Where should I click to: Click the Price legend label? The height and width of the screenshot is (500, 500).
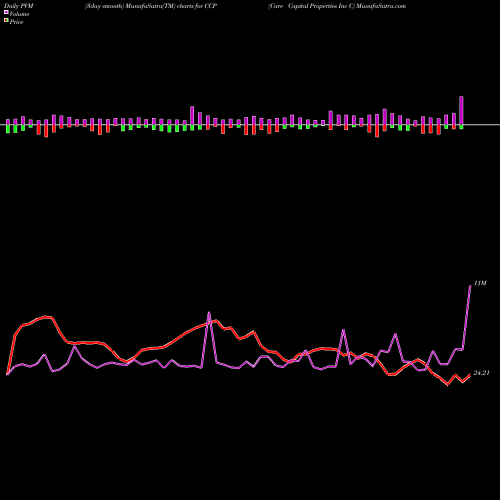[x=16, y=22]
